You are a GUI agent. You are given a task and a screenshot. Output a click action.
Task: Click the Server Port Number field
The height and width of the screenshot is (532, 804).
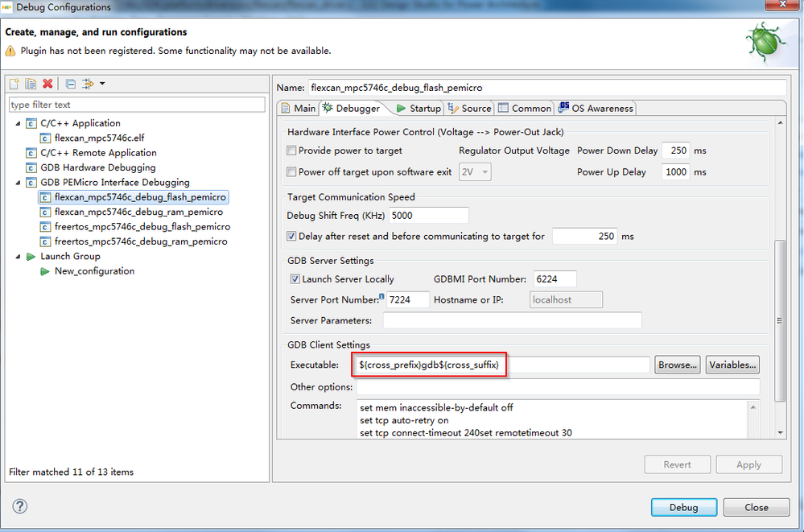point(408,299)
